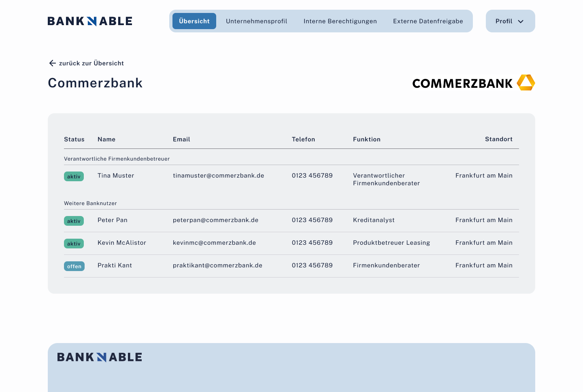Viewport: 583px width, 392px height.
Task: Click the back arrow icon
Action: (52, 63)
